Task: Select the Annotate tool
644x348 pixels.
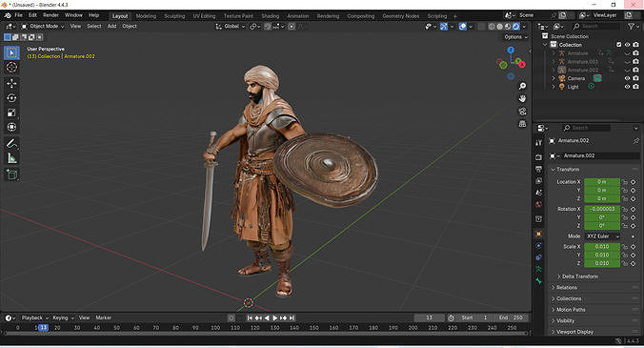Action: tap(11, 143)
